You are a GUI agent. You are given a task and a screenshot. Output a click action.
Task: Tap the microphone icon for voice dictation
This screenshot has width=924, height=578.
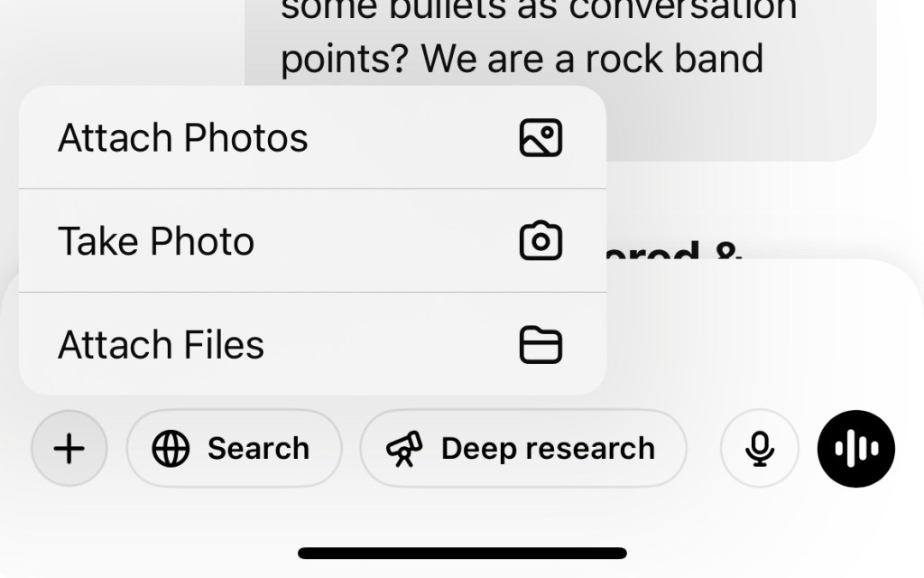[759, 448]
